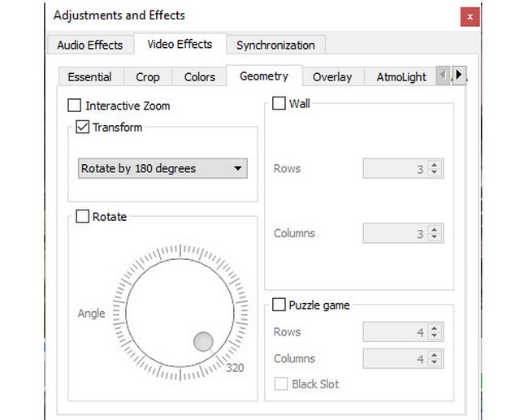Decrease the Puzzle game Rows value
The height and width of the screenshot is (420, 520).
pos(435,336)
